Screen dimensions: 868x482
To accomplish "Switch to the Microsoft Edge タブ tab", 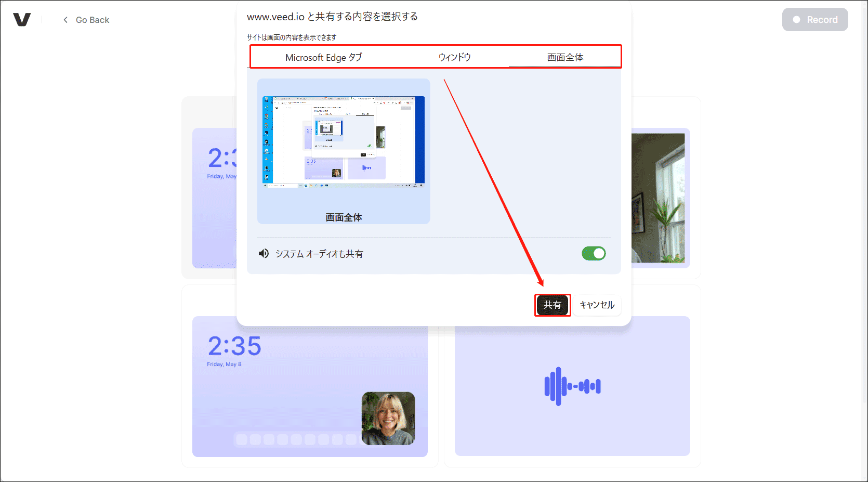I will coord(325,57).
